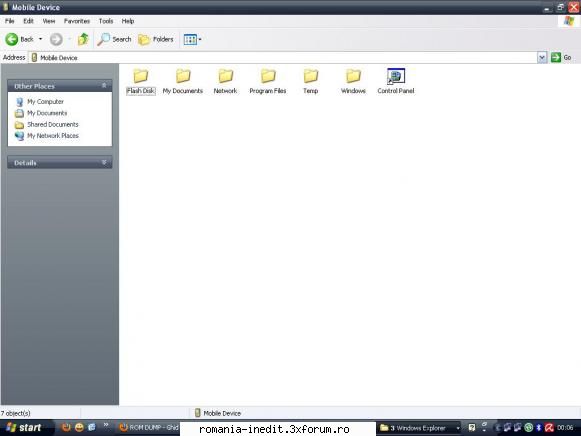Screen dimensions: 581x436
Task: Open the Back history dropdown arrow
Action: (x=40, y=39)
